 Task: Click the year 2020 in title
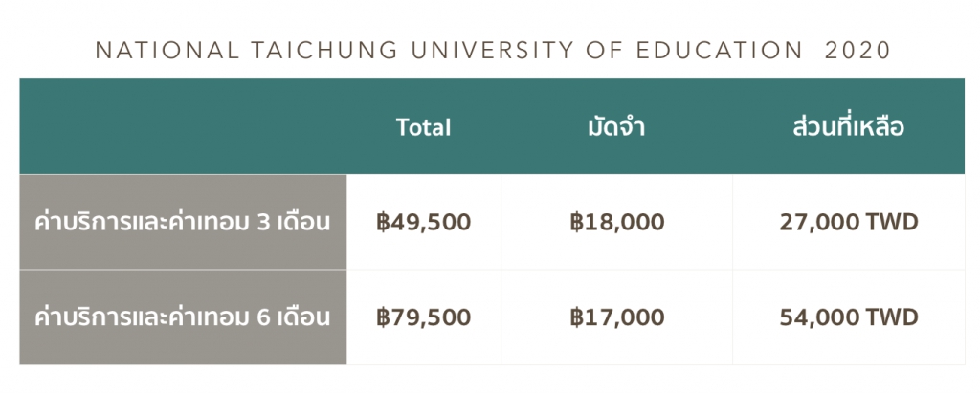pos(857,51)
